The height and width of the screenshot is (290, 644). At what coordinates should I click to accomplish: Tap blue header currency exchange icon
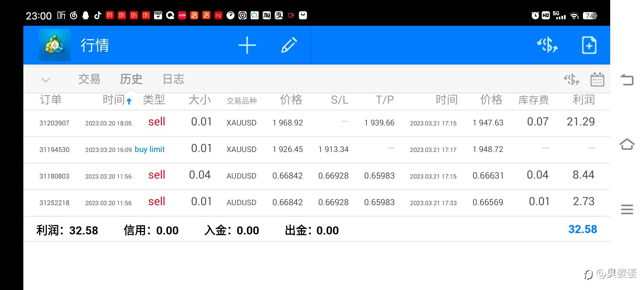coord(547,45)
